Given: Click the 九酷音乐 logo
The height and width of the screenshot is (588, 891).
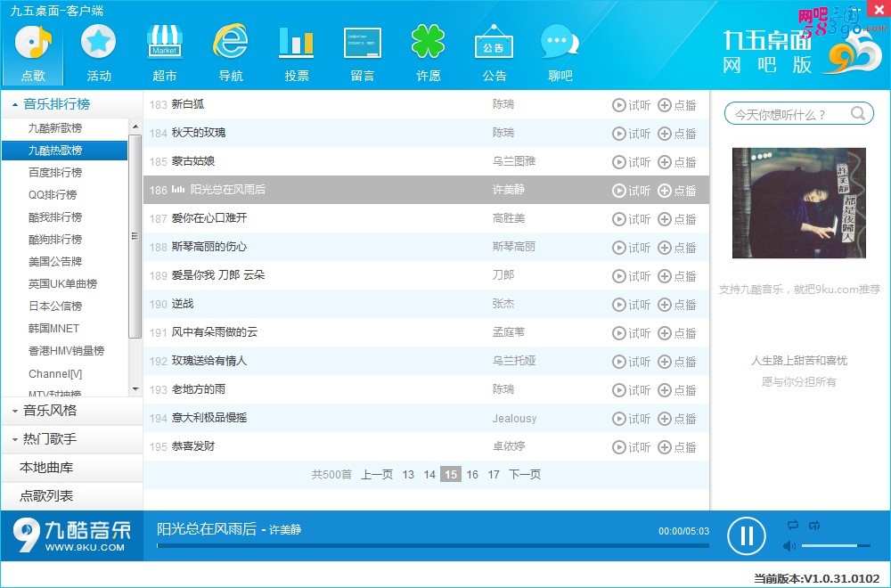Looking at the screenshot, I should [x=71, y=535].
